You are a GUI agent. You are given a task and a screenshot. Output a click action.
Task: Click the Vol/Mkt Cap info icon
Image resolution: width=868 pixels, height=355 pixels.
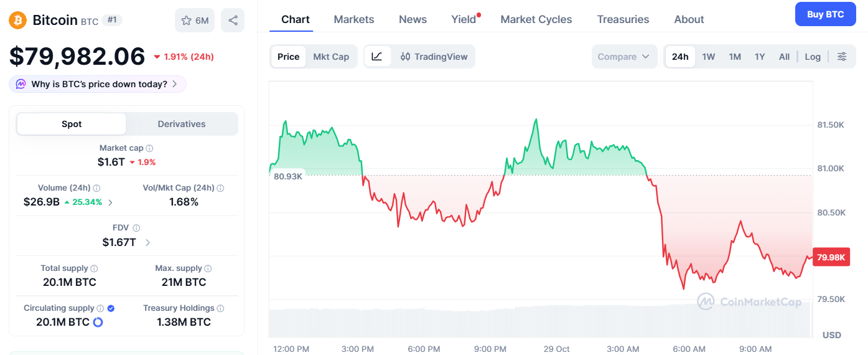click(220, 188)
